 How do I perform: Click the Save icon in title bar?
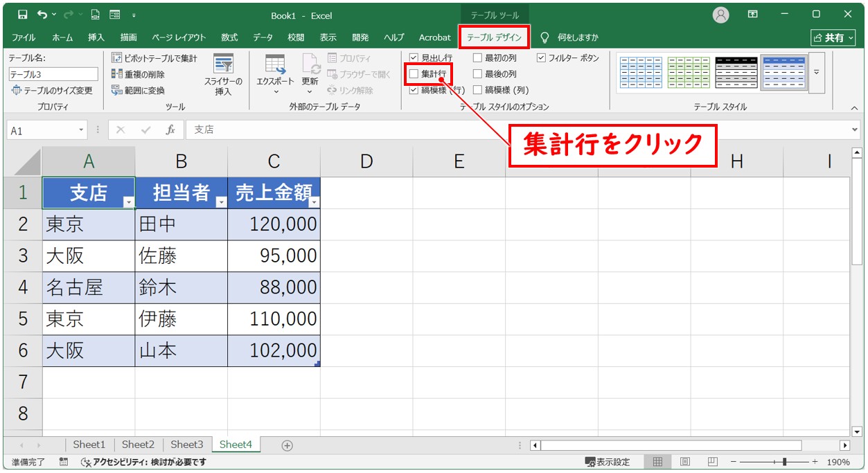[x=22, y=15]
